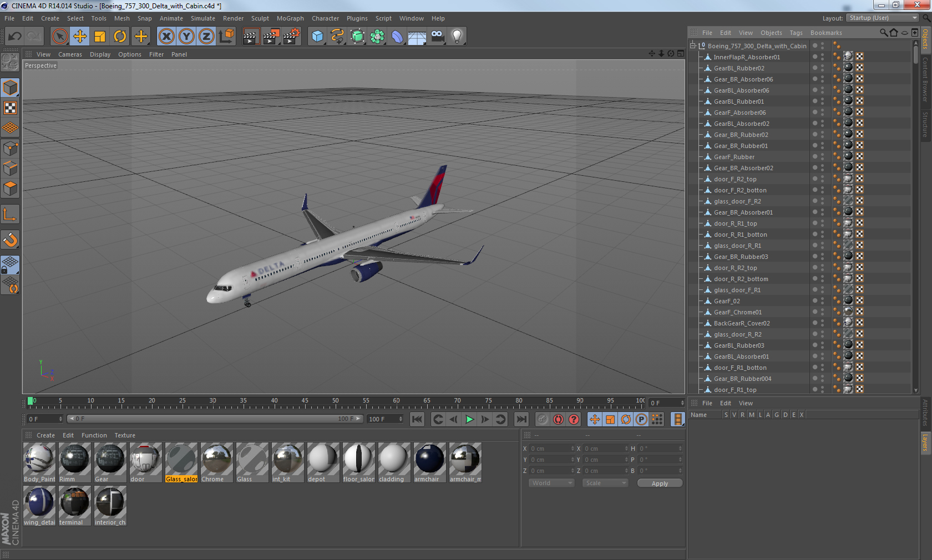This screenshot has width=932, height=560.
Task: Open the Layout dropdown Startup (User)
Action: 883,18
